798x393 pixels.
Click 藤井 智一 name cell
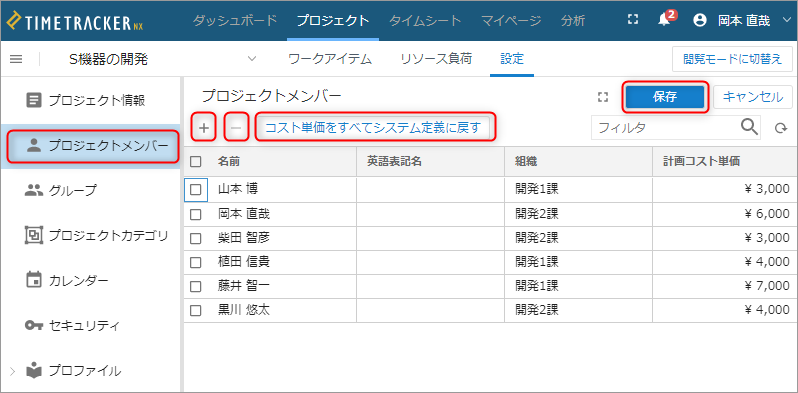tap(244, 287)
